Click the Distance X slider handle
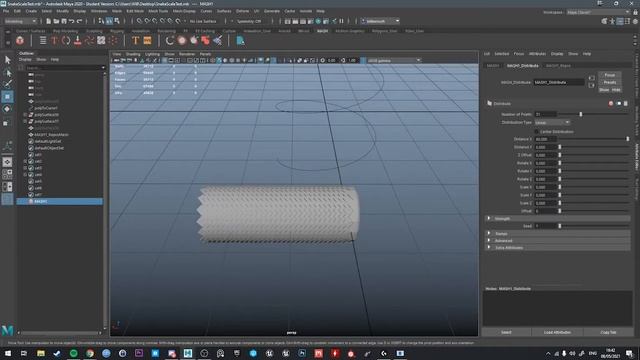The height and width of the screenshot is (360, 640). (628, 139)
